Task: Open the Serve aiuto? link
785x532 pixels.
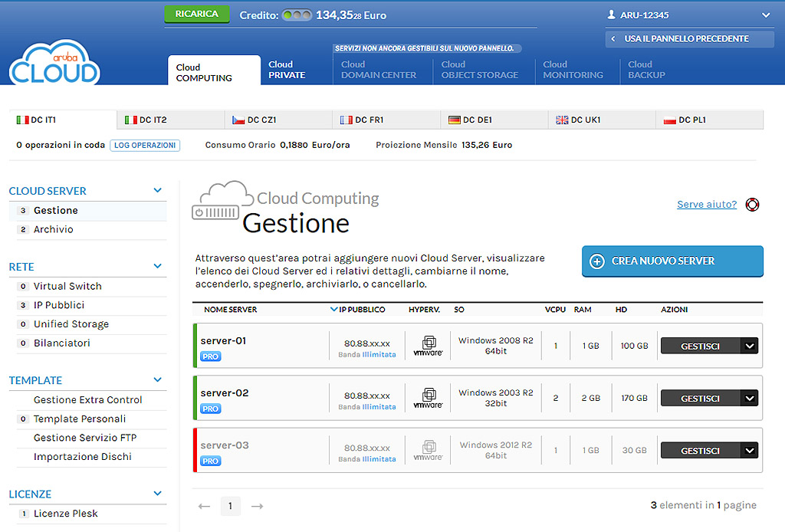Action: [x=706, y=205]
